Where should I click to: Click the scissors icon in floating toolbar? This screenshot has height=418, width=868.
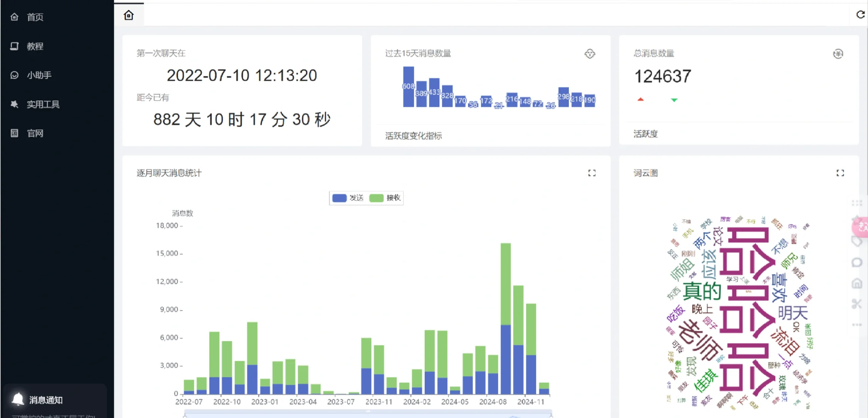click(x=857, y=304)
